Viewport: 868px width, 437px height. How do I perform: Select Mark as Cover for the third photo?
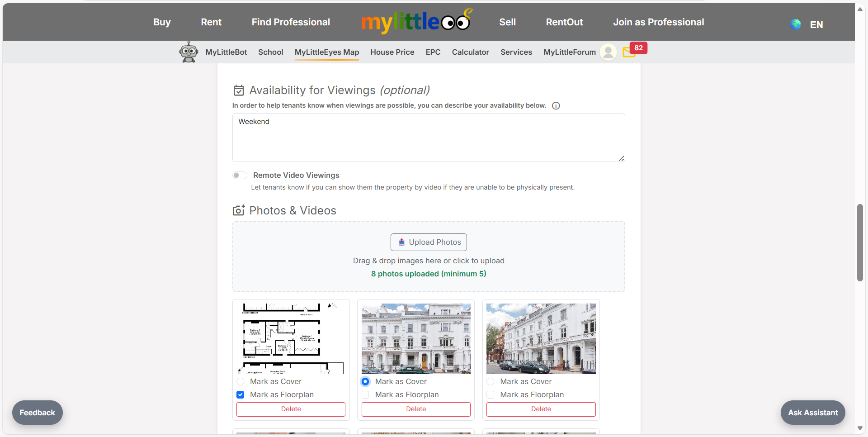(x=490, y=381)
